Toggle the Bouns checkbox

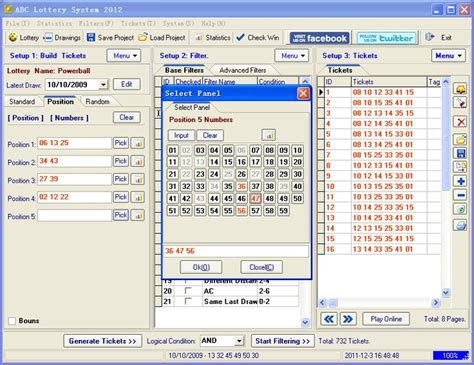point(12,321)
